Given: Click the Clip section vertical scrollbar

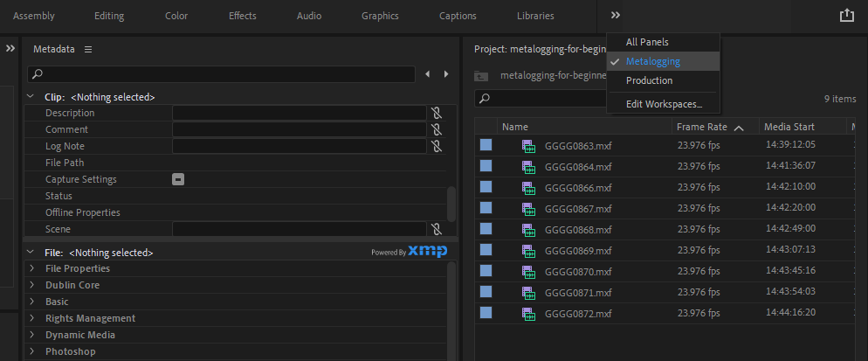Looking at the screenshot, I should coord(451,204).
